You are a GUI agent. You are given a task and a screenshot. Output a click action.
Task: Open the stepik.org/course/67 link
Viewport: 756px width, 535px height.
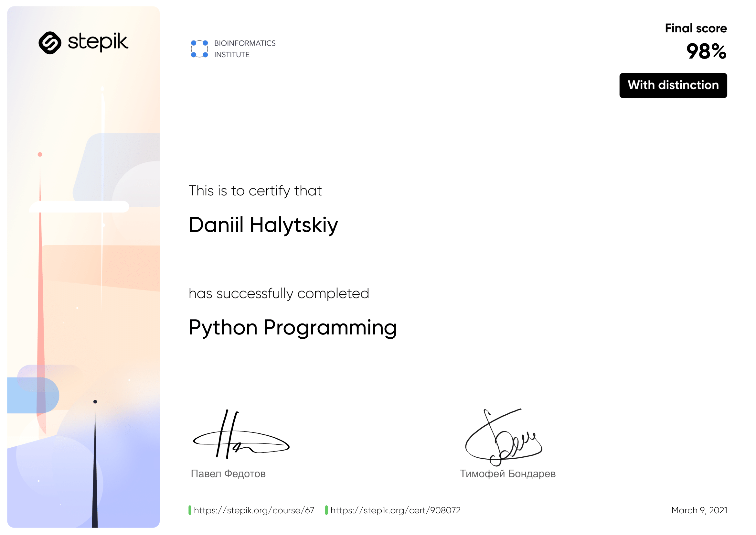pyautogui.click(x=254, y=510)
